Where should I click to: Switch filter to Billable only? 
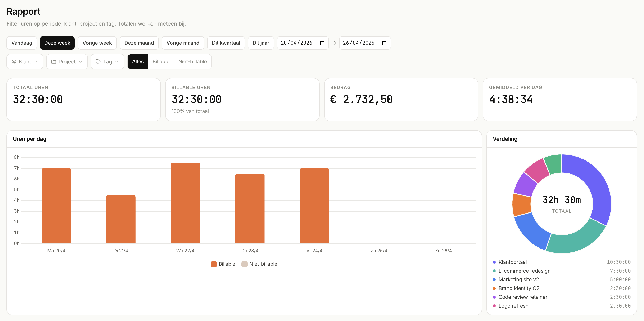point(161,62)
